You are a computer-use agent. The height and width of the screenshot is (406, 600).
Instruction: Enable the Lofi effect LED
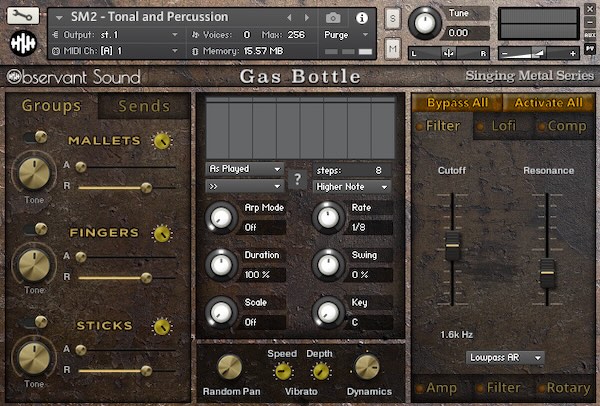coord(480,127)
